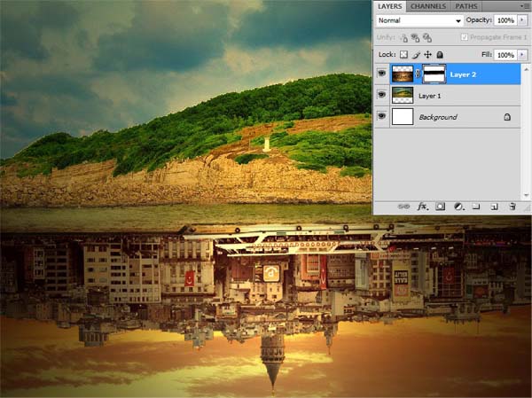The image size is (532, 398).
Task: Select the Layer 2 mask thumbnail
Action: coord(434,74)
